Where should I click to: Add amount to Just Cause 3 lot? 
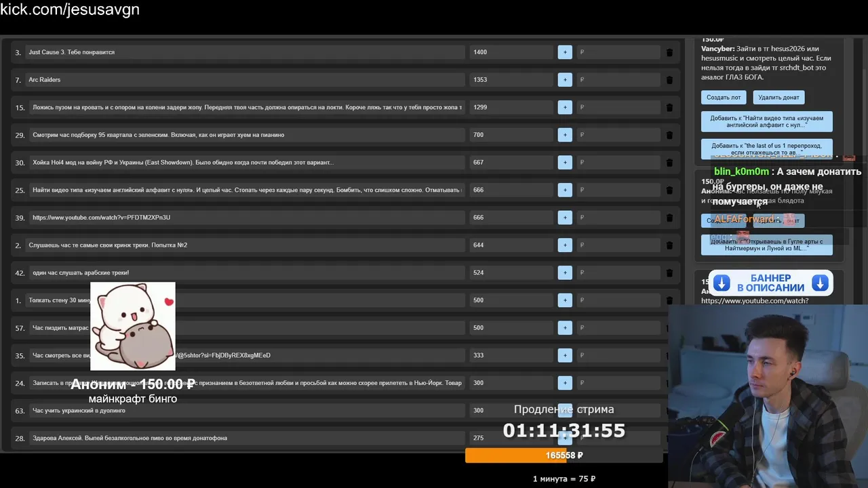(565, 52)
